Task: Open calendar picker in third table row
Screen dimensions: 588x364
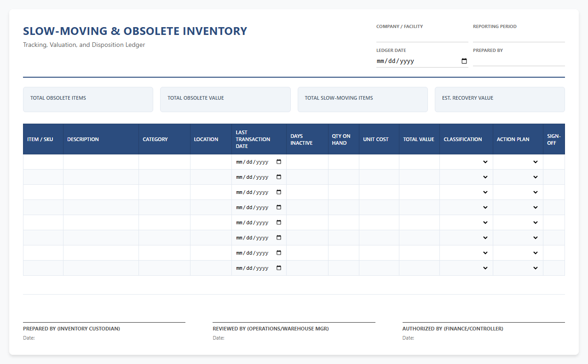Action: pyautogui.click(x=279, y=192)
